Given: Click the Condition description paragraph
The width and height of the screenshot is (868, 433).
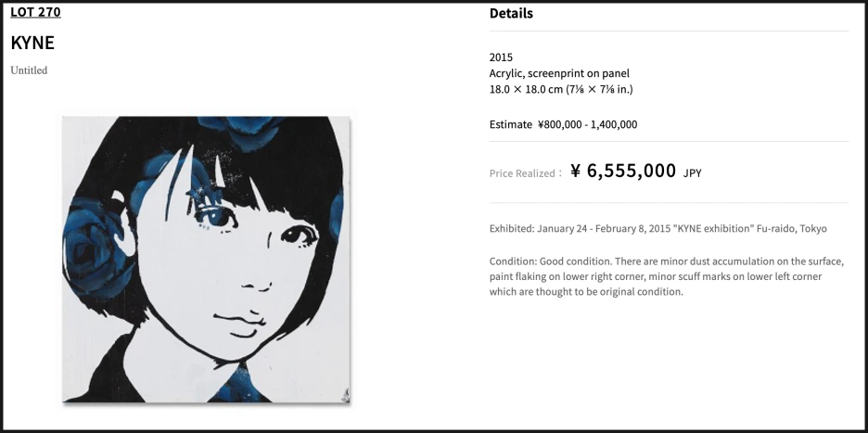Looking at the screenshot, I should point(667,276).
